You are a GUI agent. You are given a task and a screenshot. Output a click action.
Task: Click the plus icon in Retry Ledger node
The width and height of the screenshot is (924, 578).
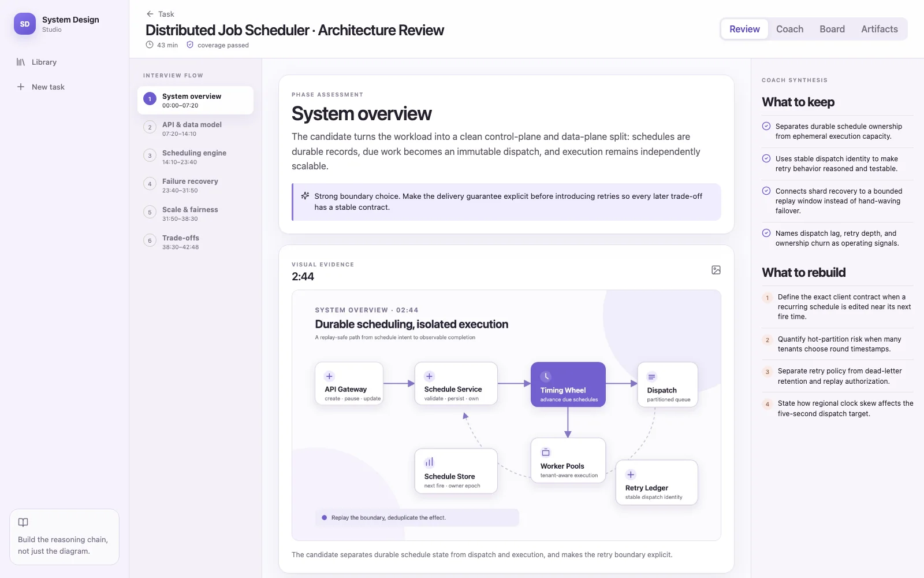(x=631, y=475)
